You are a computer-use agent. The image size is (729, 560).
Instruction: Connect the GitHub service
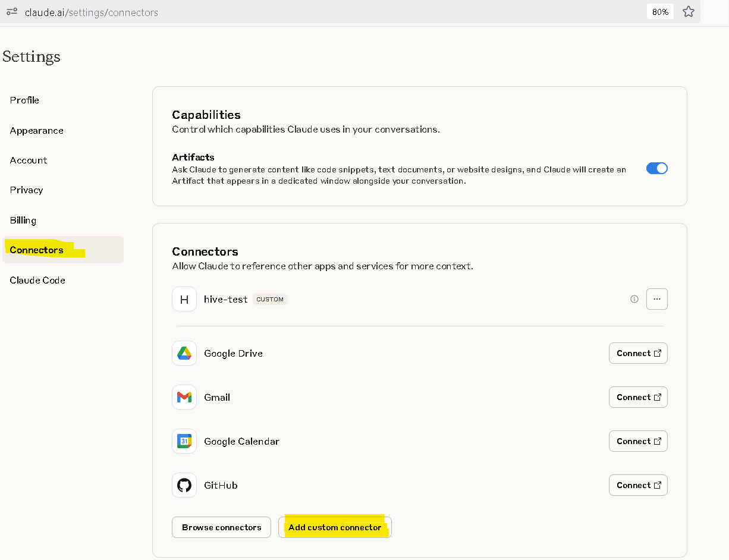click(x=638, y=485)
